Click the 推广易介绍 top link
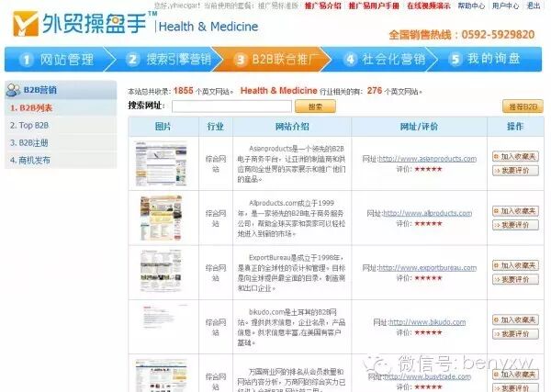The image size is (551, 392). pos(322,6)
